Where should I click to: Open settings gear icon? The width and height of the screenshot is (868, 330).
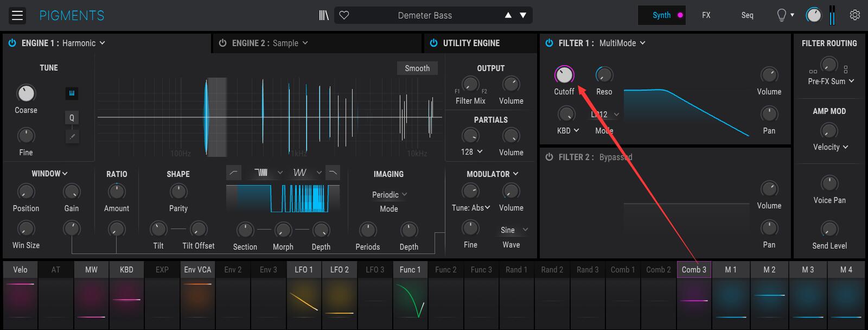click(x=855, y=15)
